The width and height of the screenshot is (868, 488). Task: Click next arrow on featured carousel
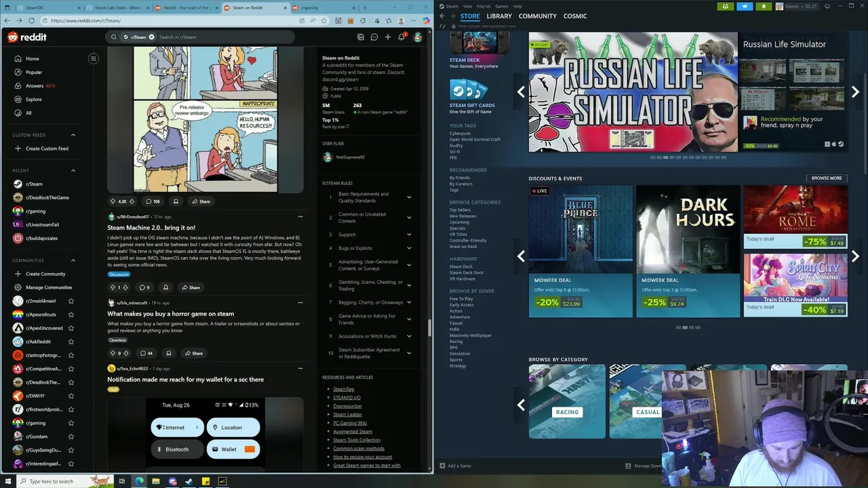[855, 91]
